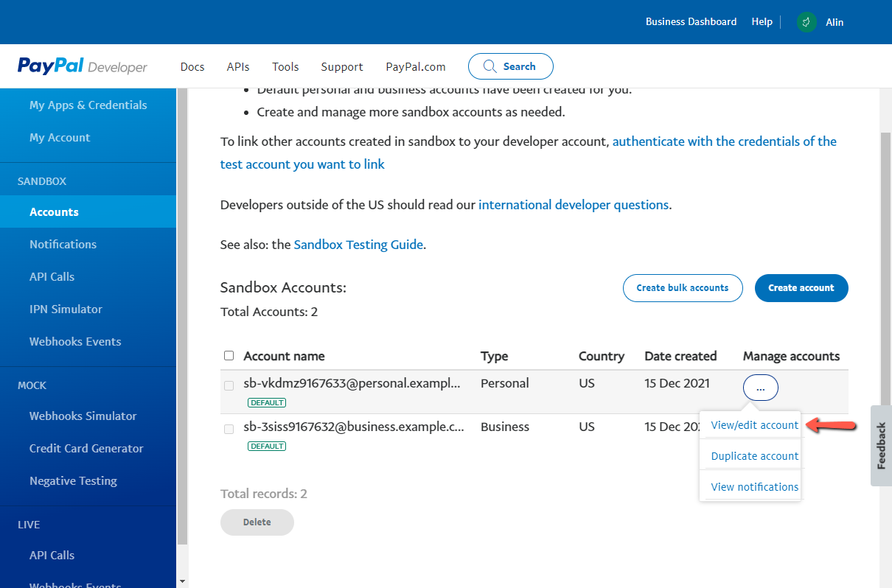Click the Country column header
This screenshot has height=588, width=892.
click(x=602, y=356)
